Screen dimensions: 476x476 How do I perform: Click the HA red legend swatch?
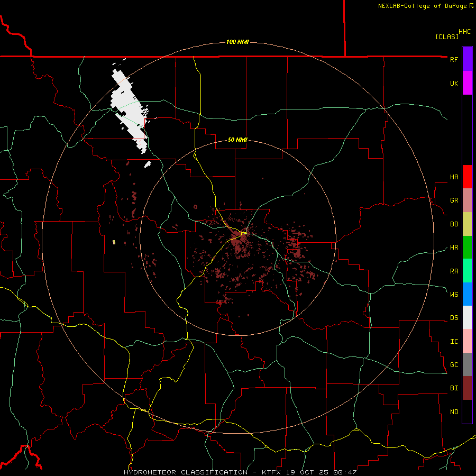pyautogui.click(x=467, y=177)
